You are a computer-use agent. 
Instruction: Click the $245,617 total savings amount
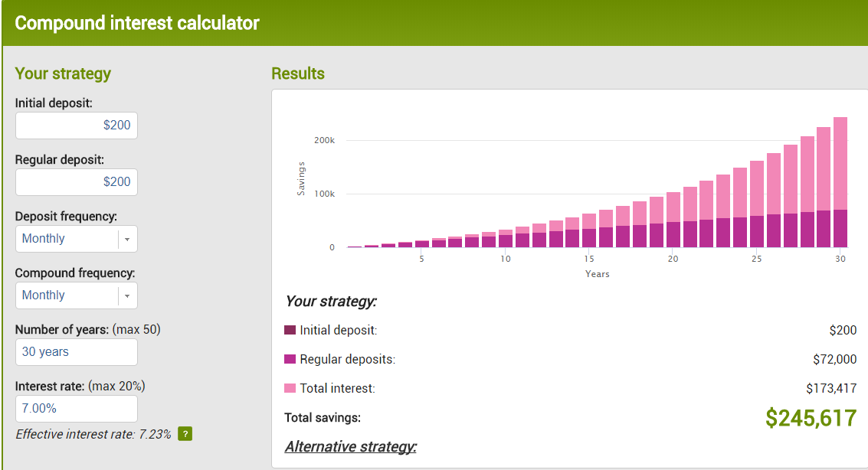point(811,417)
